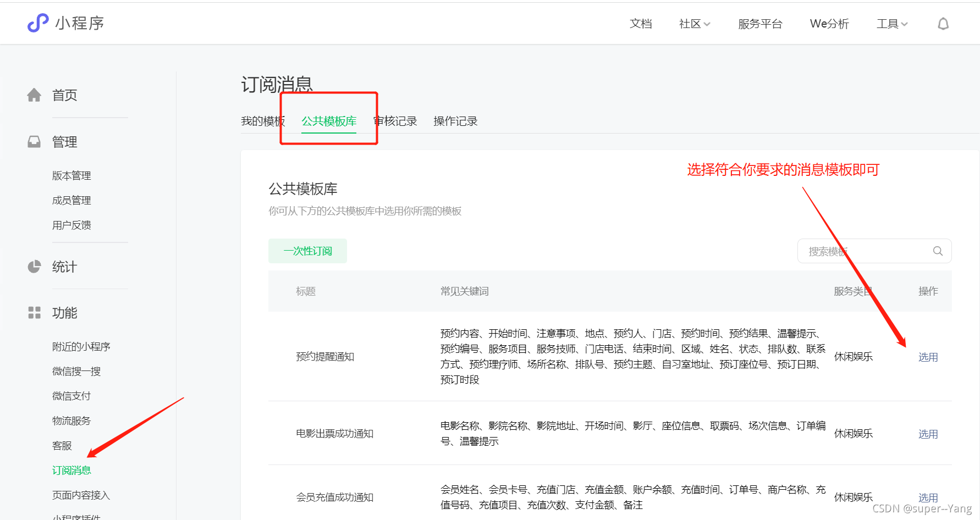Select 选用 for 电影出票成功通知 template
Screen dimensions: 980x520
tap(928, 433)
